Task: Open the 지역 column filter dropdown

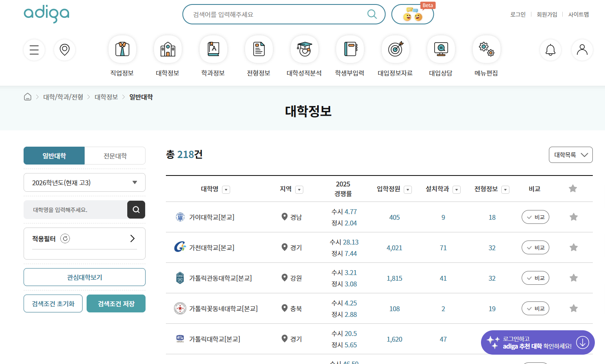Action: point(299,189)
